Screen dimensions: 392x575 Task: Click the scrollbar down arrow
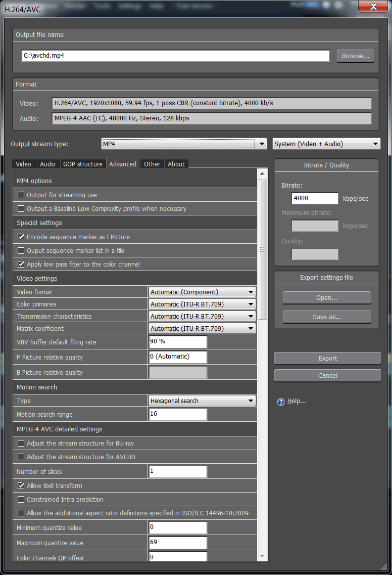click(x=262, y=556)
